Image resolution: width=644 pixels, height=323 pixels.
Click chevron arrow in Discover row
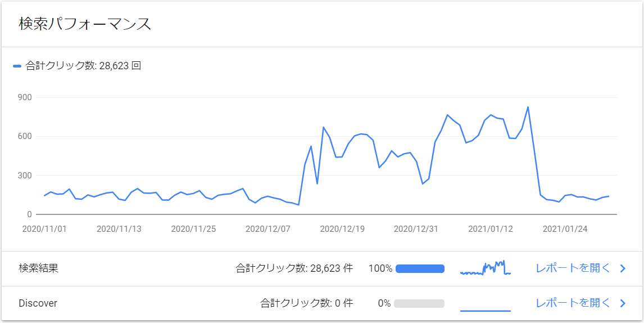(622, 304)
